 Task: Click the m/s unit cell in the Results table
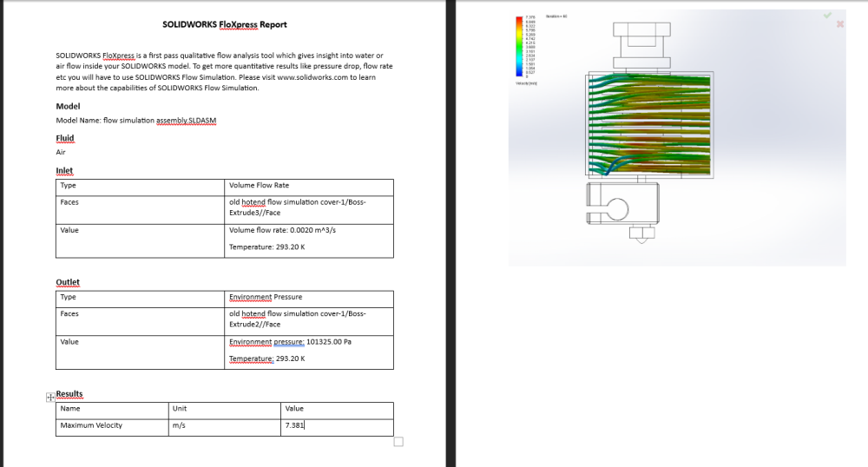(x=225, y=425)
